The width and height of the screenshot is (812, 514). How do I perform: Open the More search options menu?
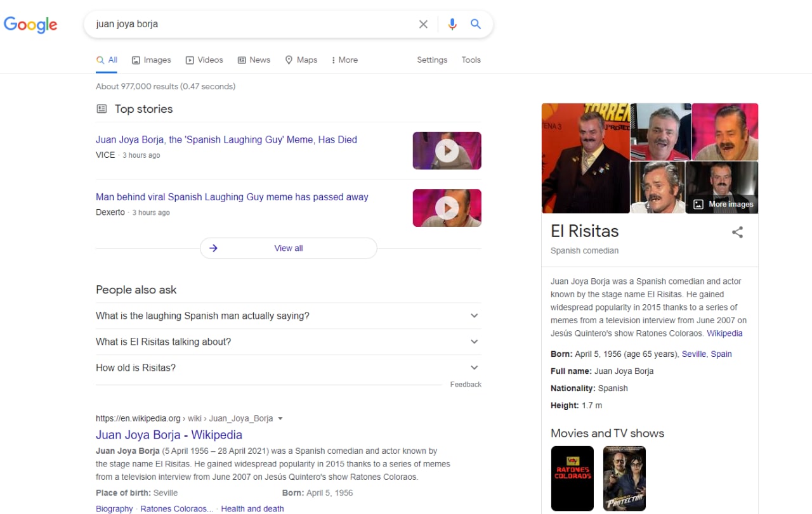click(344, 60)
